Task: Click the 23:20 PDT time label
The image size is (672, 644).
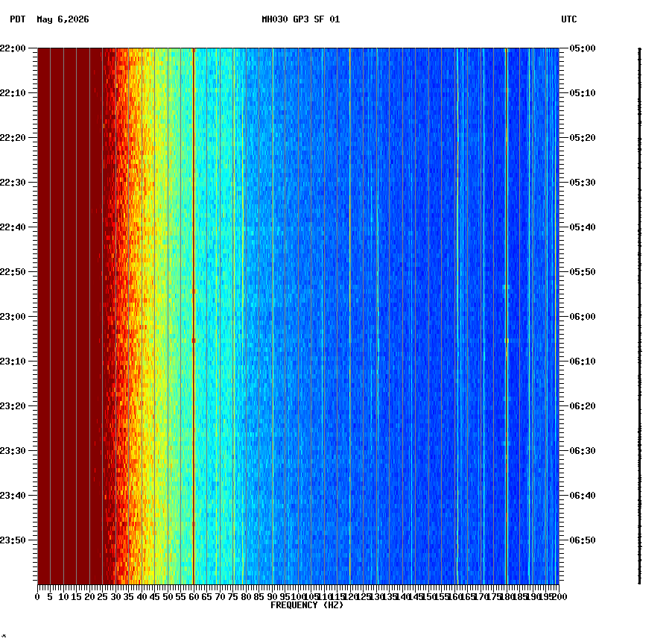Action: (x=13, y=405)
